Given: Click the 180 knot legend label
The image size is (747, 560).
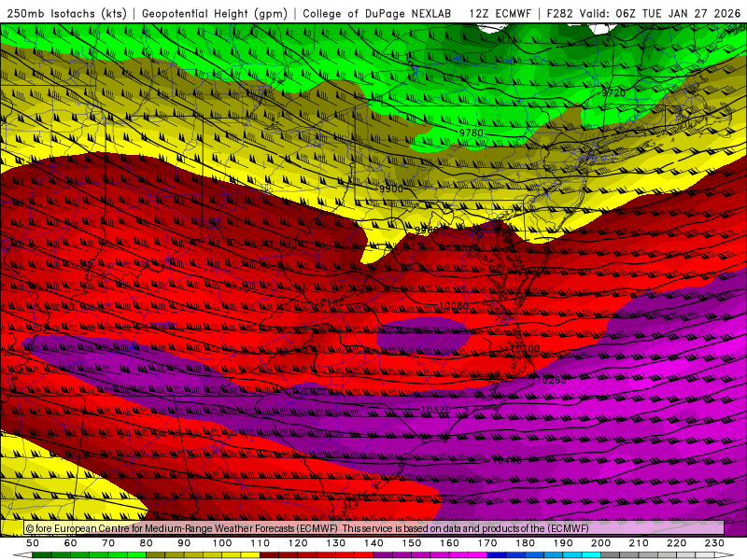Looking at the screenshot, I should coord(525,543).
